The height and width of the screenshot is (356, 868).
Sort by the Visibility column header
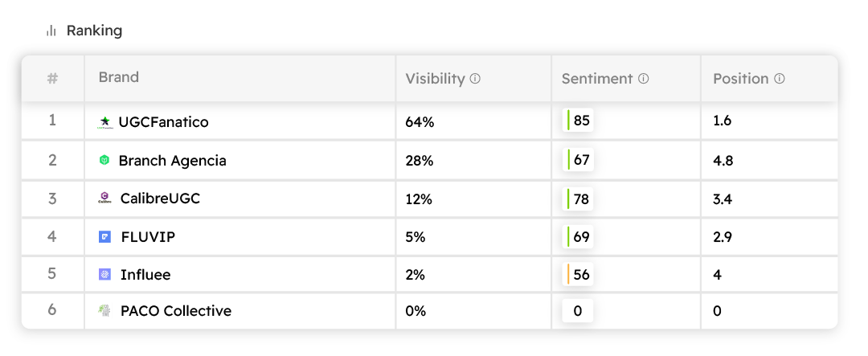[435, 79]
